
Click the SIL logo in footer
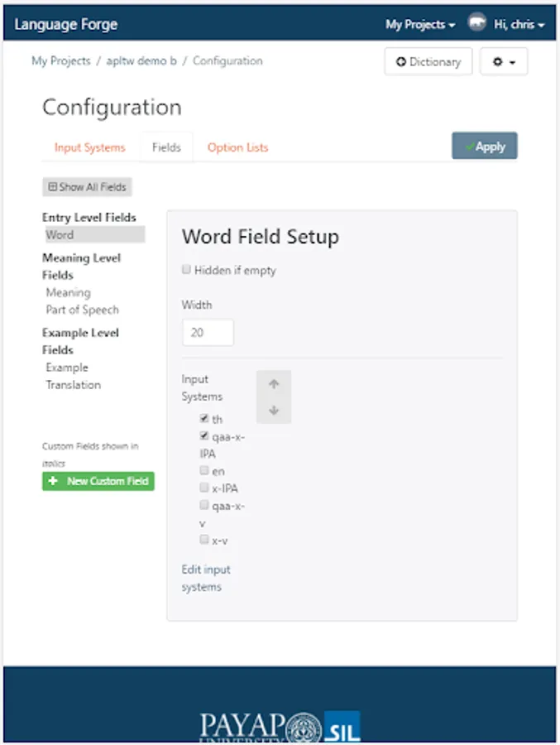(342, 727)
